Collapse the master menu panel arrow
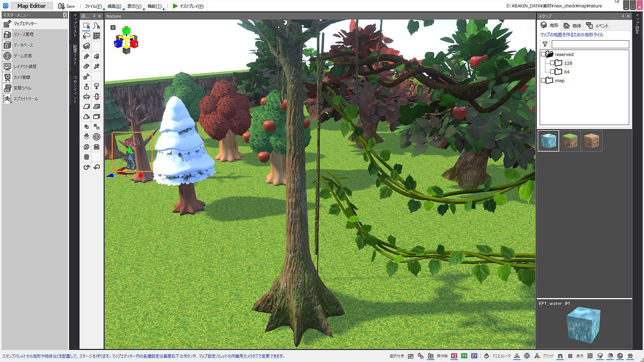644x362 pixels. (65, 15)
